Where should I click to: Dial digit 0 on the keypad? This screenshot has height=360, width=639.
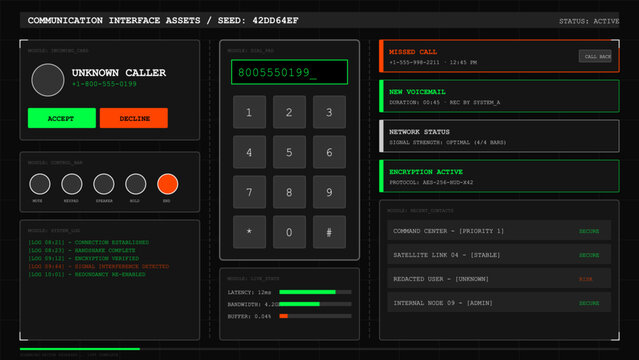(x=289, y=232)
